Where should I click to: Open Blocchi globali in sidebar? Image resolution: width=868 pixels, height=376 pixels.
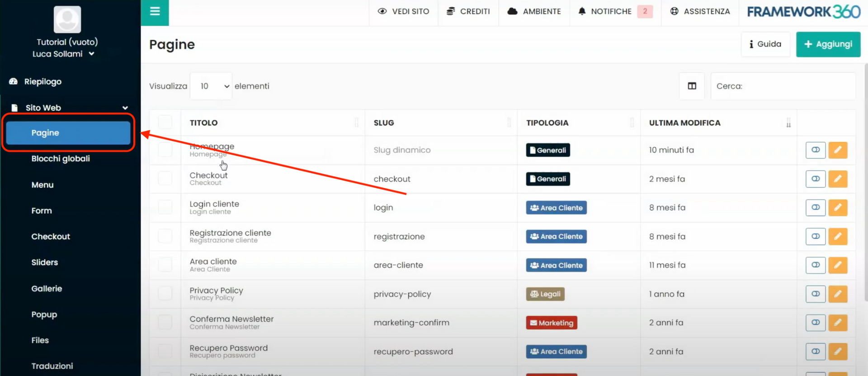(61, 159)
